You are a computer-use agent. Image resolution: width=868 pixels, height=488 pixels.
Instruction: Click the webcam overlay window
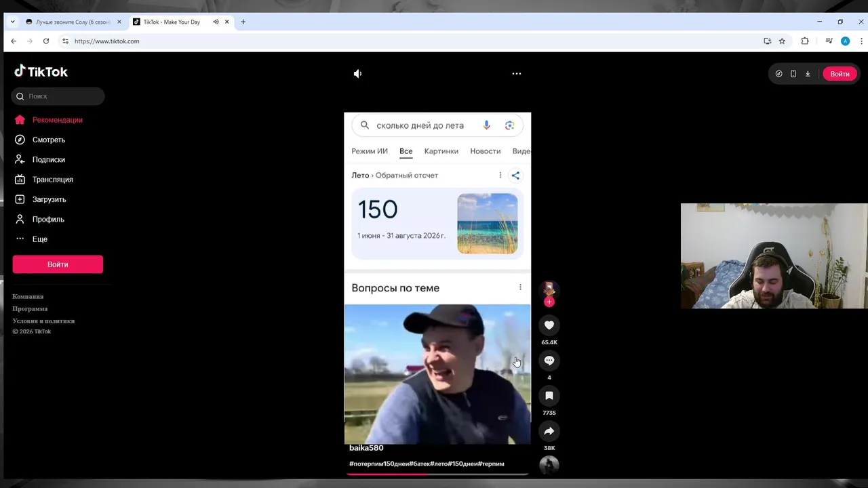pyautogui.click(x=774, y=256)
